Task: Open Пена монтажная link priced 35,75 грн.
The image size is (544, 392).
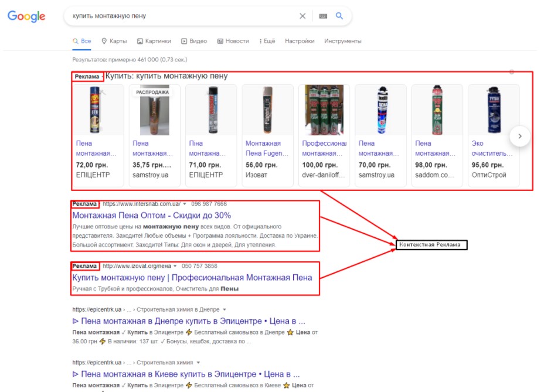Action: 152,148
